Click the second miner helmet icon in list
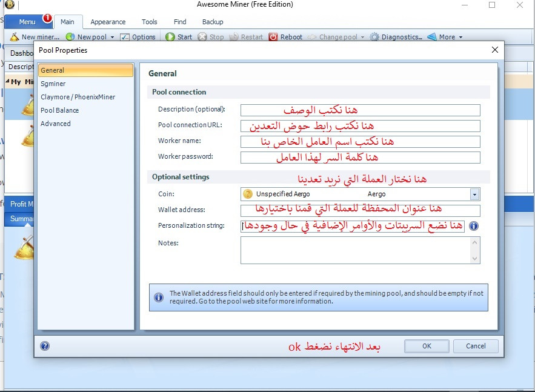 click(28, 136)
